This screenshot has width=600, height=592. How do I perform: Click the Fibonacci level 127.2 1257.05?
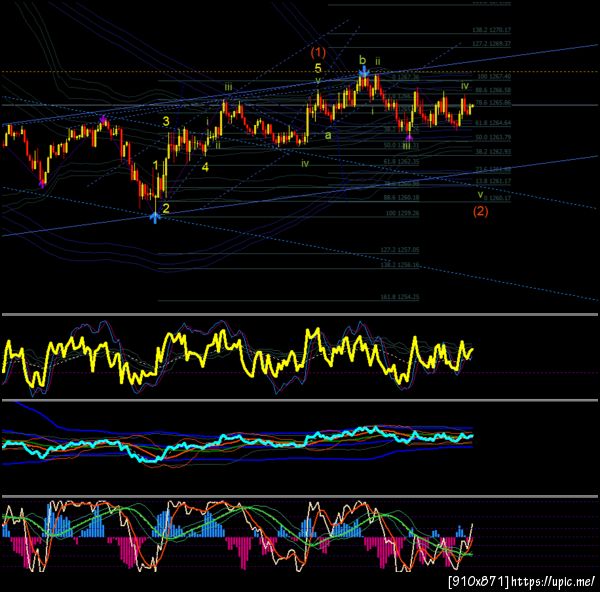coord(399,250)
